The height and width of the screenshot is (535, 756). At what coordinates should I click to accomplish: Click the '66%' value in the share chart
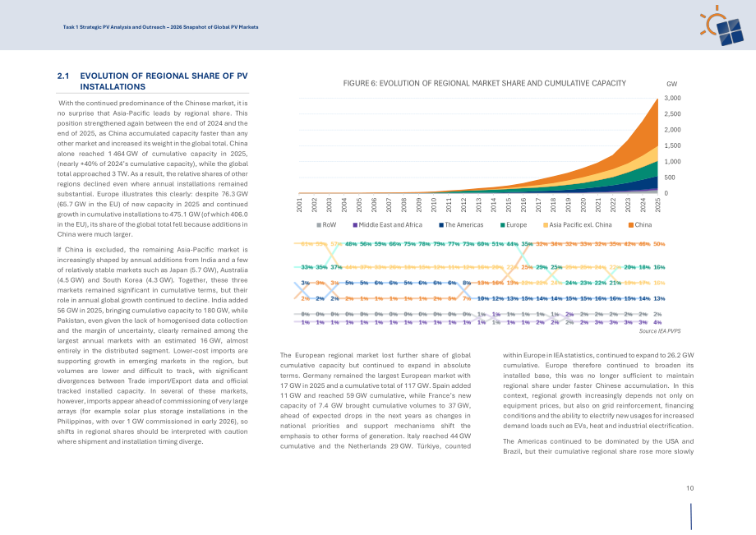(x=395, y=244)
